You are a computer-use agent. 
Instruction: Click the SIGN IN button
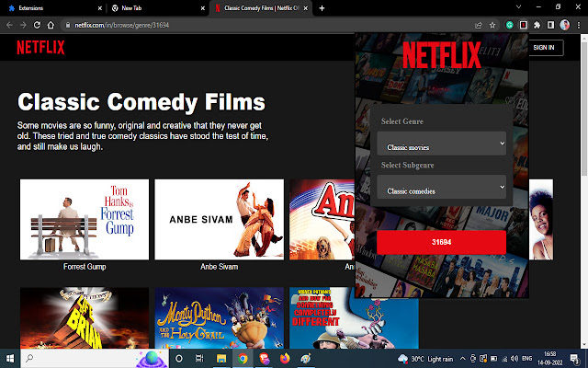(x=543, y=48)
